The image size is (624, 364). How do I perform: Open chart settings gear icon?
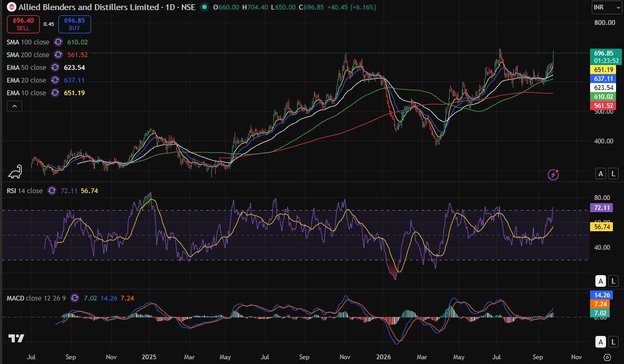607,357
